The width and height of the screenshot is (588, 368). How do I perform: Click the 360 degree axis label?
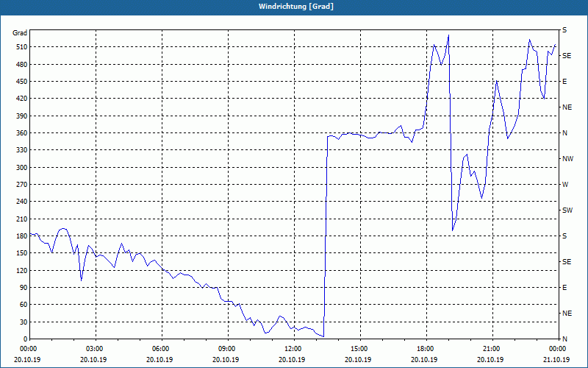(21, 133)
